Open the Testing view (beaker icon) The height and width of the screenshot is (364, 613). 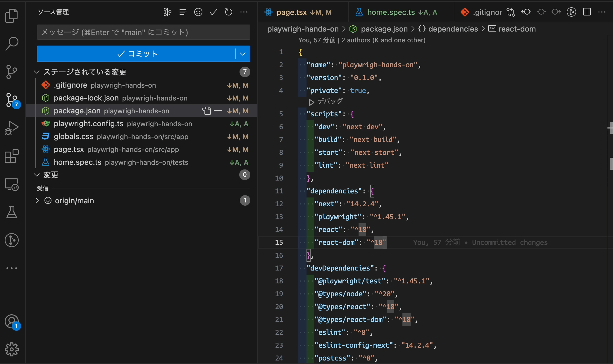click(12, 212)
